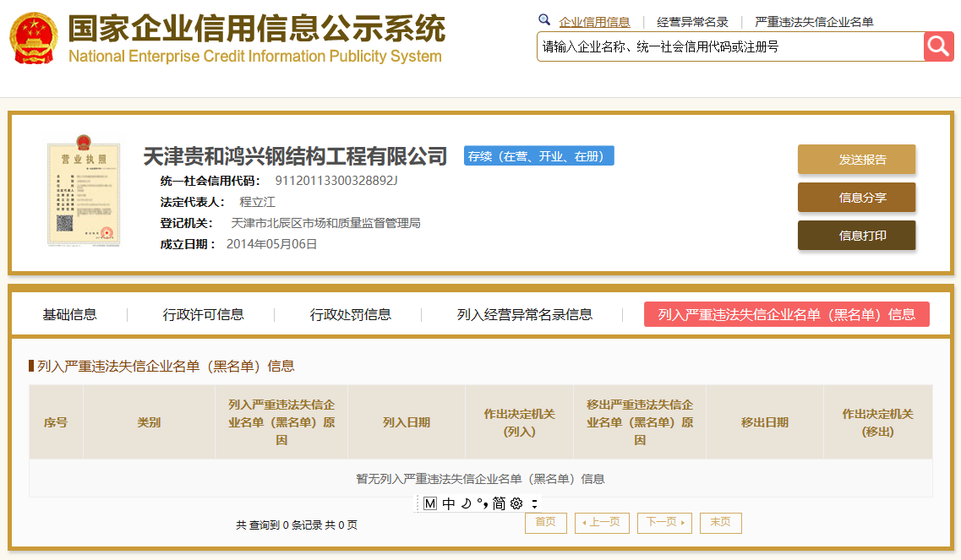Go to 末页 last page button

721,523
